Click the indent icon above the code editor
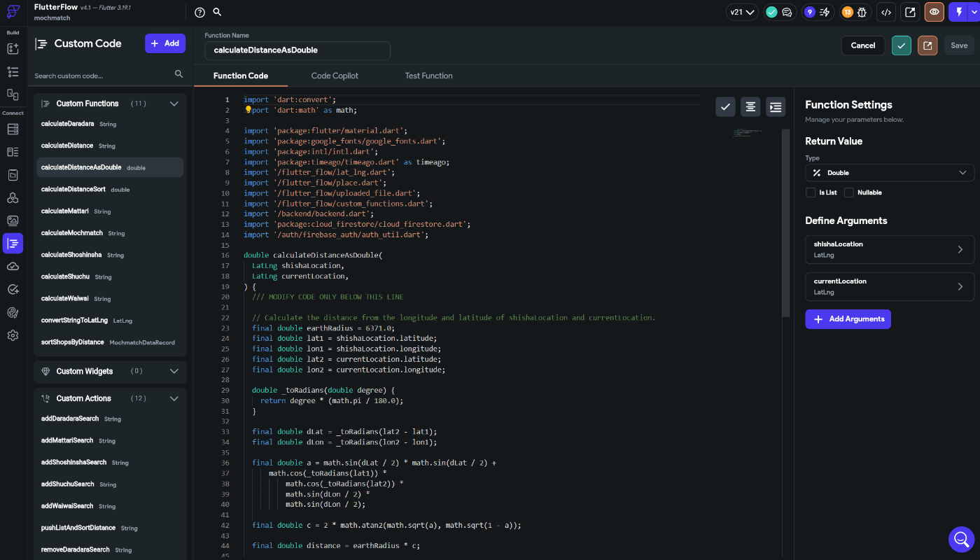 pyautogui.click(x=776, y=106)
